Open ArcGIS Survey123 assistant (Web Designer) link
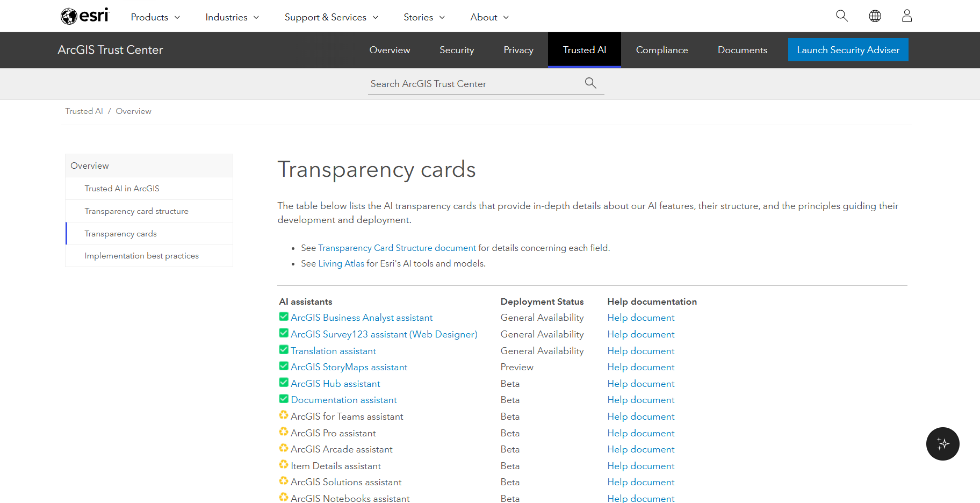 [x=384, y=334]
